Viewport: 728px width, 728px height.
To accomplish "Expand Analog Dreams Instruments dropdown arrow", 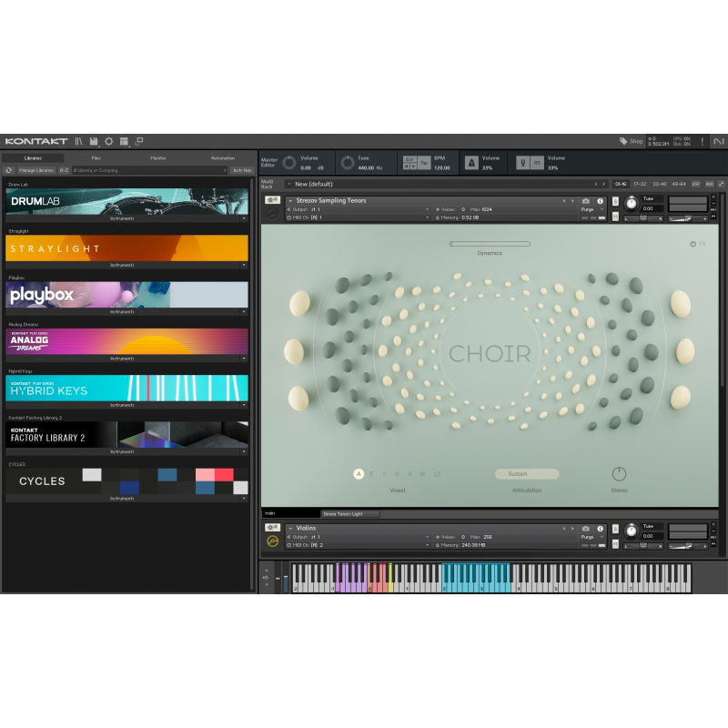I will [244, 359].
